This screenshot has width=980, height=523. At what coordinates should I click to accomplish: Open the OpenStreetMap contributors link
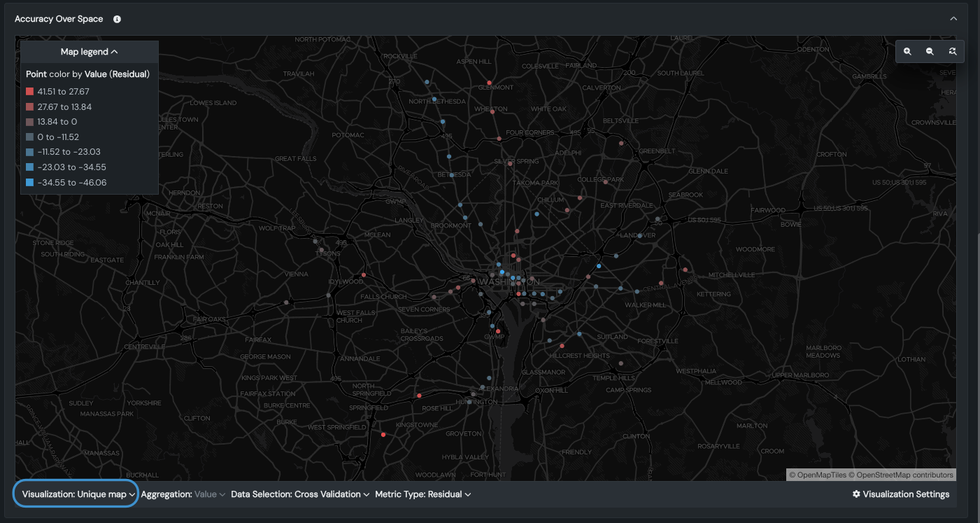coord(905,475)
